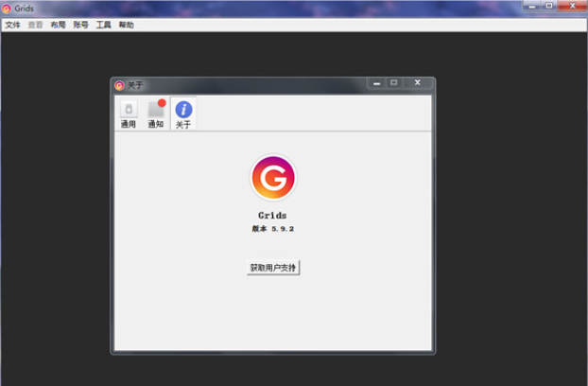Close the 关于 dialog
The width and height of the screenshot is (588, 386).
pos(417,83)
